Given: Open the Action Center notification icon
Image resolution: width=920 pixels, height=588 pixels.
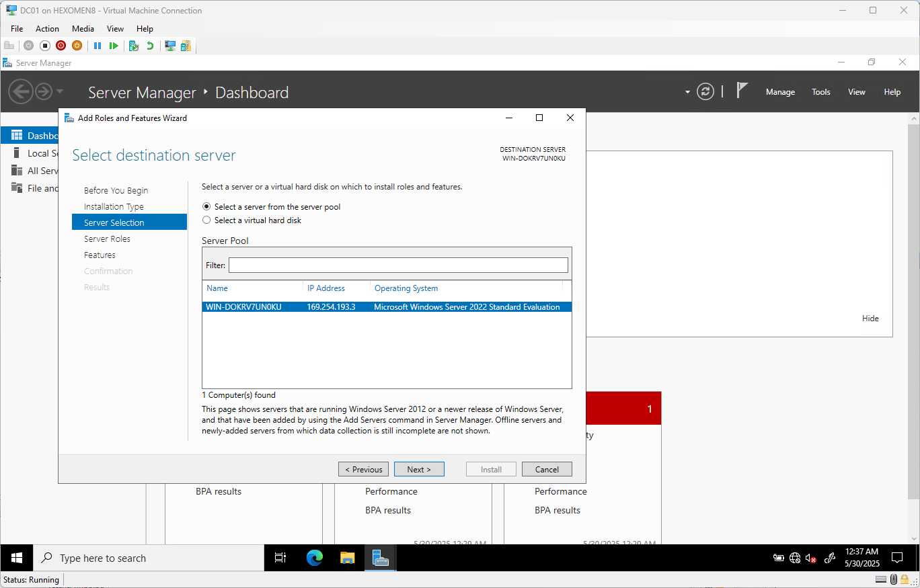Looking at the screenshot, I should tap(896, 558).
